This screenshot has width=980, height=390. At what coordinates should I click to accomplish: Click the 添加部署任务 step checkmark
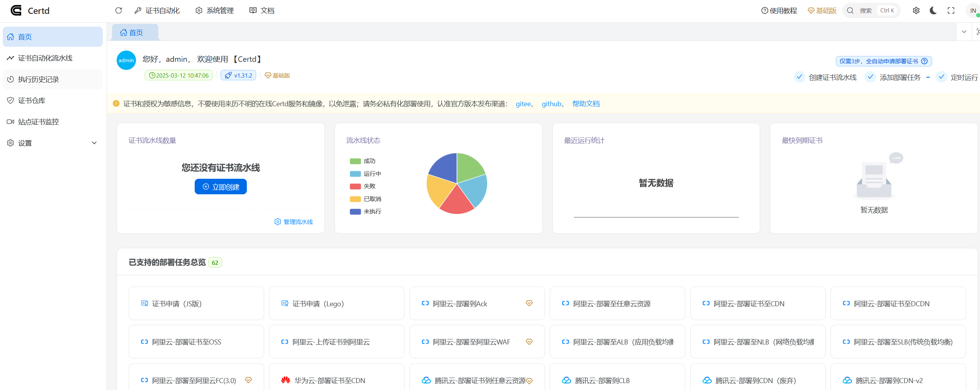pos(870,77)
